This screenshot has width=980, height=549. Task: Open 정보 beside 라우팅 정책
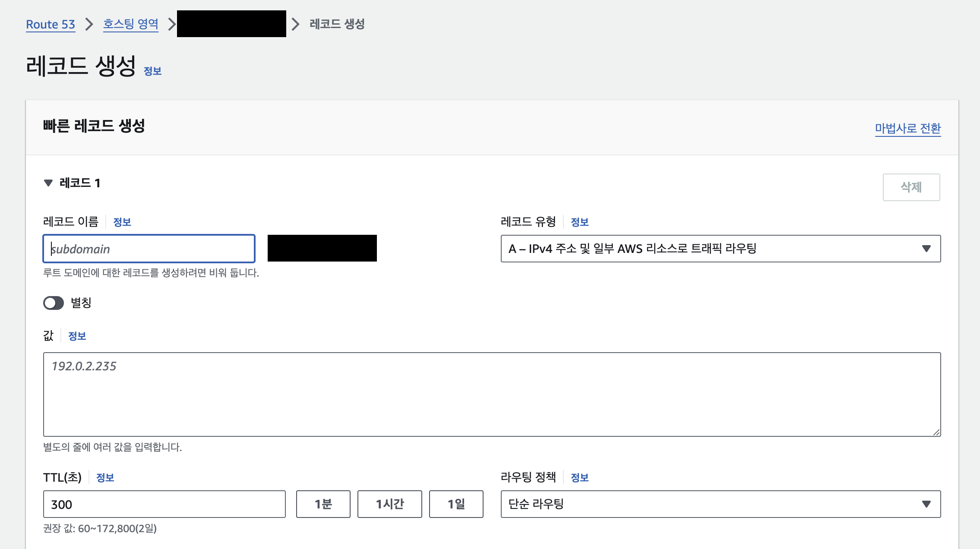pyautogui.click(x=579, y=478)
